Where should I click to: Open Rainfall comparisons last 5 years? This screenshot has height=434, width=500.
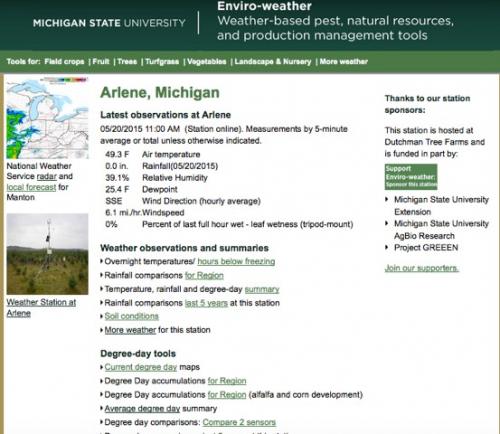click(x=206, y=303)
